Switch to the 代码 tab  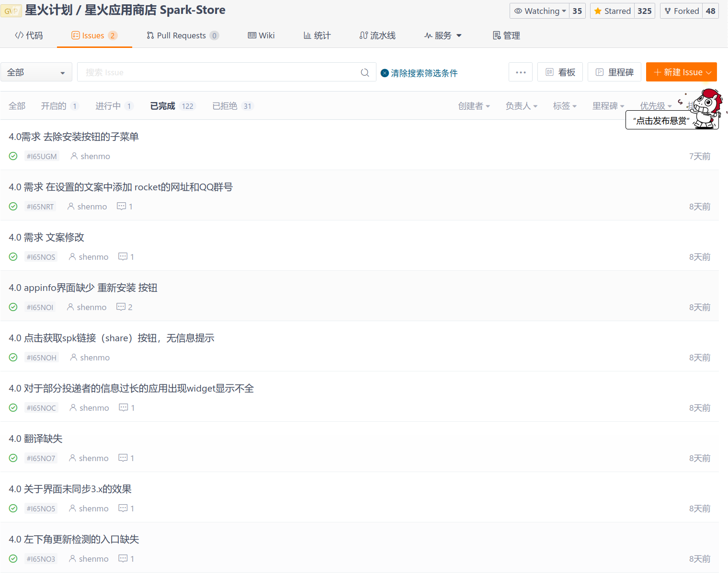tap(29, 35)
